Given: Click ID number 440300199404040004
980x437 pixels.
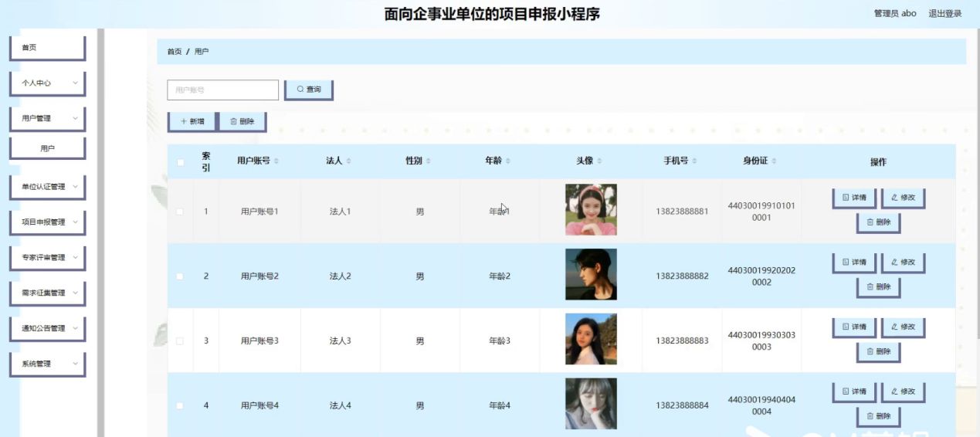Looking at the screenshot, I should [761, 406].
